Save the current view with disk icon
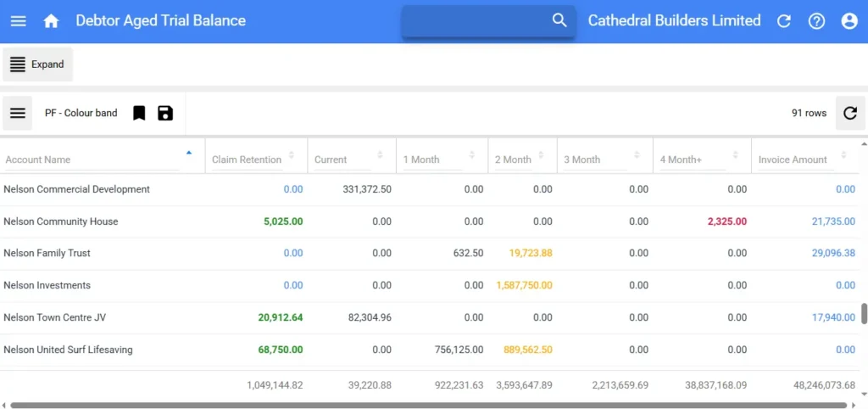868x409 pixels. click(165, 113)
